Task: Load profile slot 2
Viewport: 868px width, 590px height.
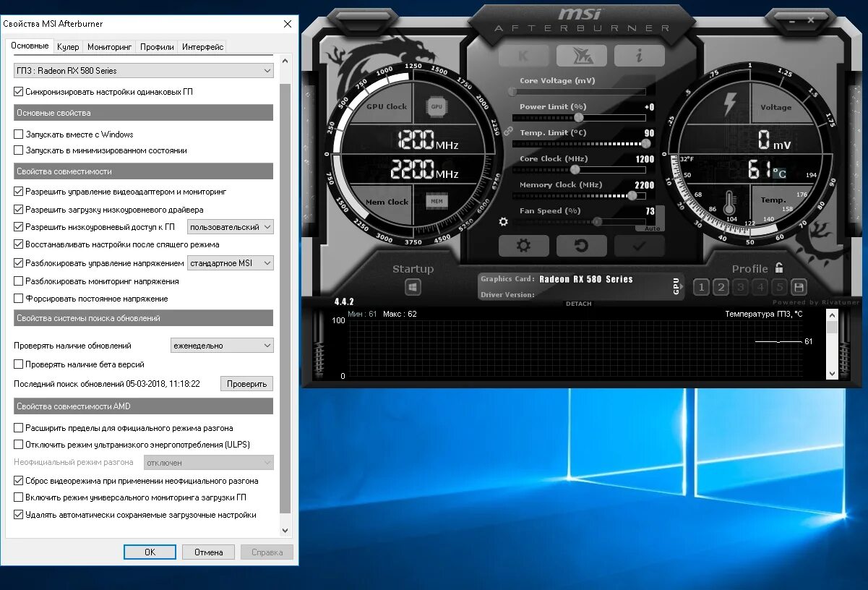Action: pos(721,287)
